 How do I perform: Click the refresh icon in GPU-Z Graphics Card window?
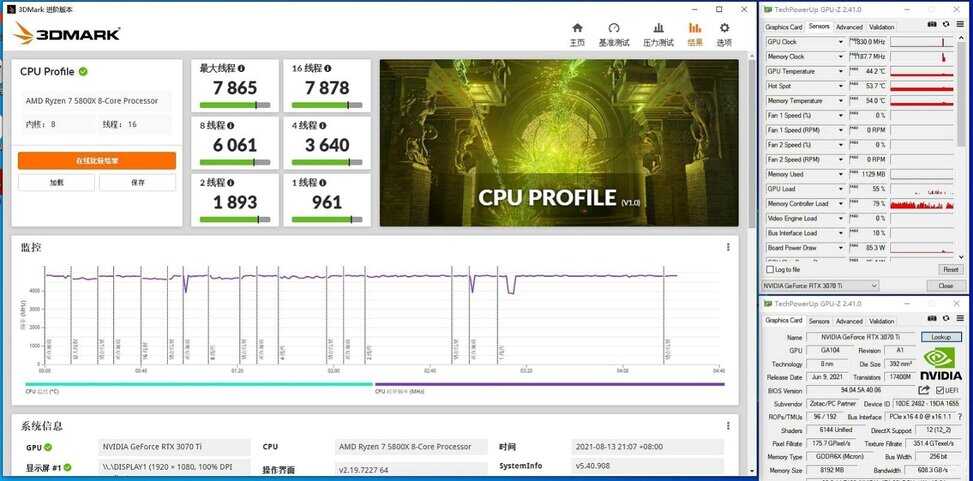[x=946, y=319]
